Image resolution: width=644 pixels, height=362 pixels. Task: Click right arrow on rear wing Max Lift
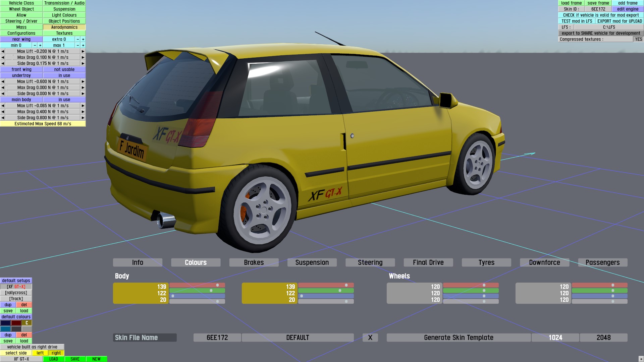[83, 51]
